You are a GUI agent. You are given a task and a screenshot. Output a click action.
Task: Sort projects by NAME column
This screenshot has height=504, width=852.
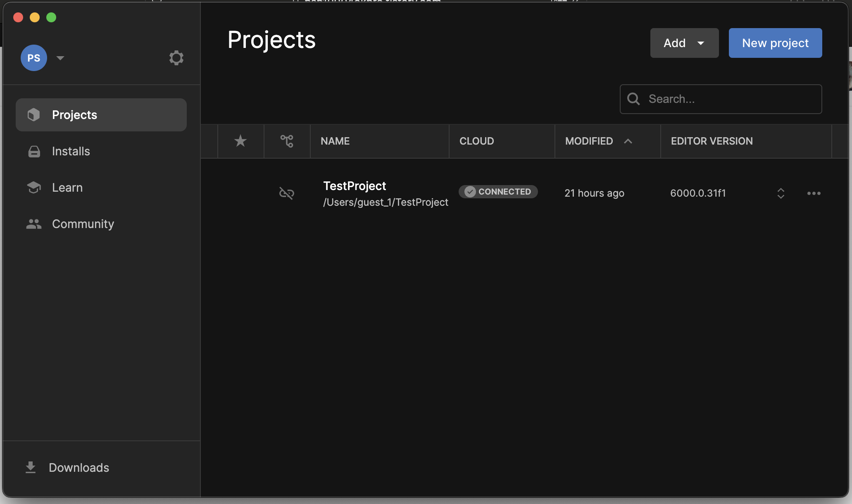[x=335, y=141]
